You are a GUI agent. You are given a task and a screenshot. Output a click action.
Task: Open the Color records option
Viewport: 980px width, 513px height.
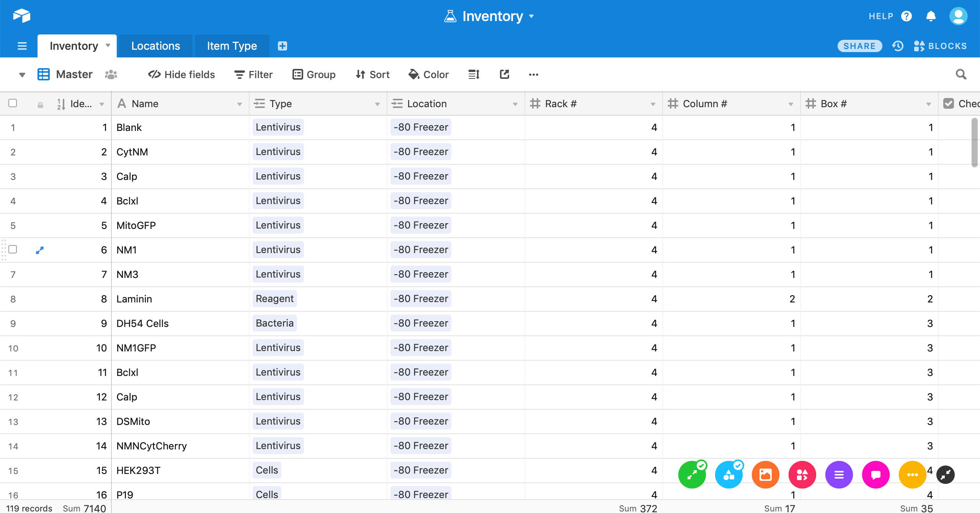point(429,74)
